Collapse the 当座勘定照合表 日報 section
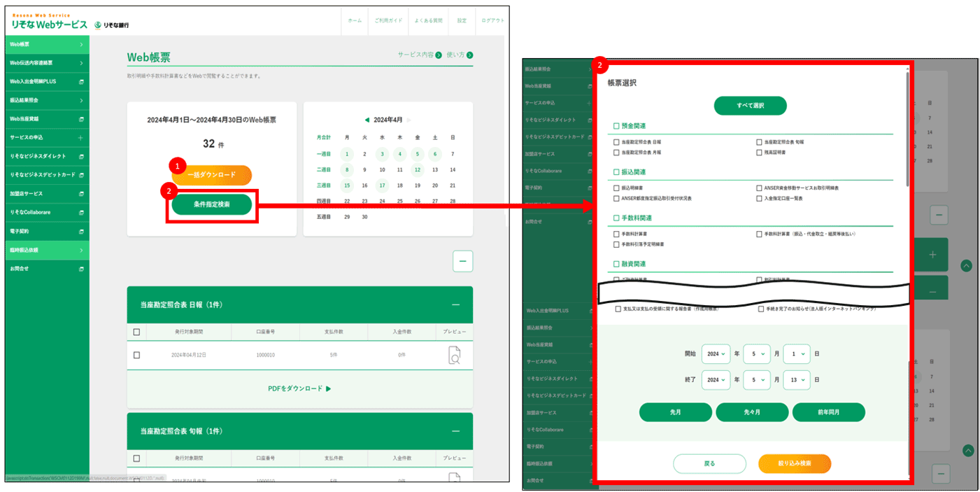This screenshot has width=980, height=492. coord(455,304)
